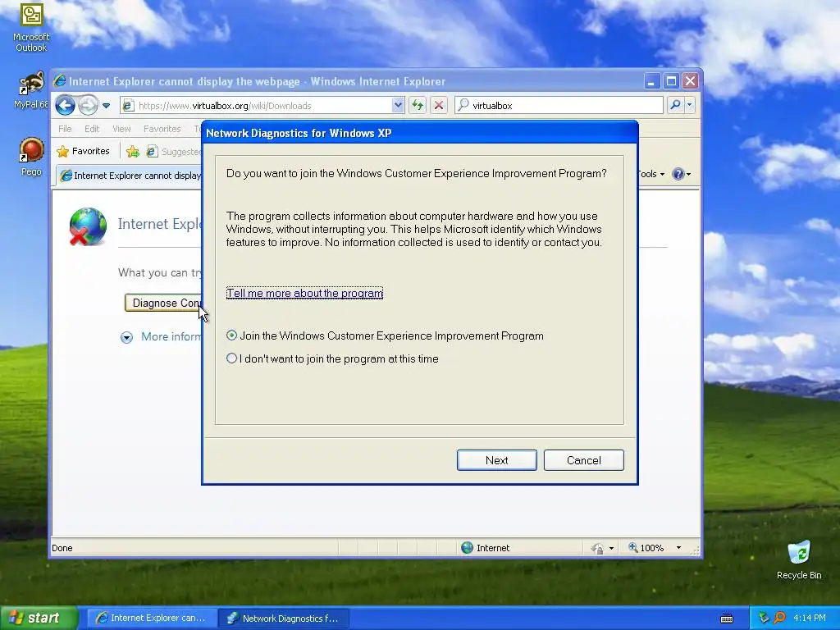Viewport: 840px width, 630px height.
Task: Click the page icon in address bar
Action: pos(127,106)
